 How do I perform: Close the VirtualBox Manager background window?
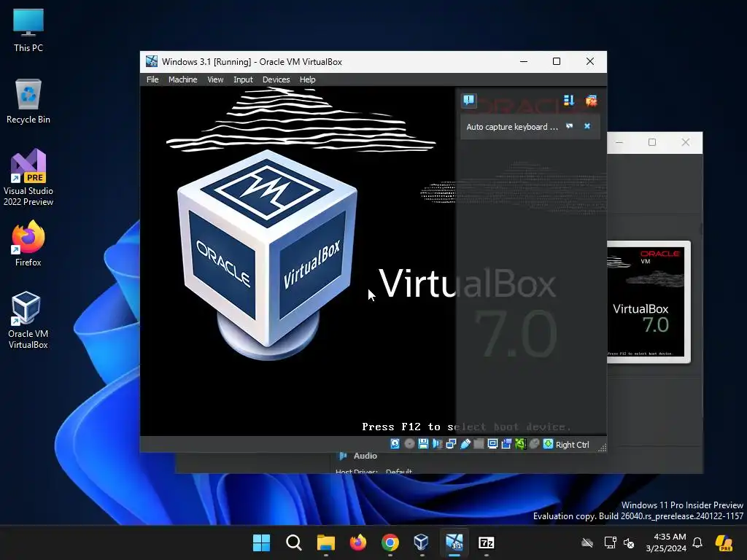(686, 142)
